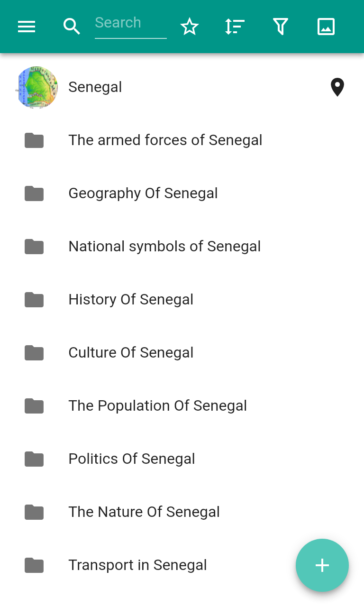Focus the Search text field
Viewport: 364px width, 607px height.
130,23
